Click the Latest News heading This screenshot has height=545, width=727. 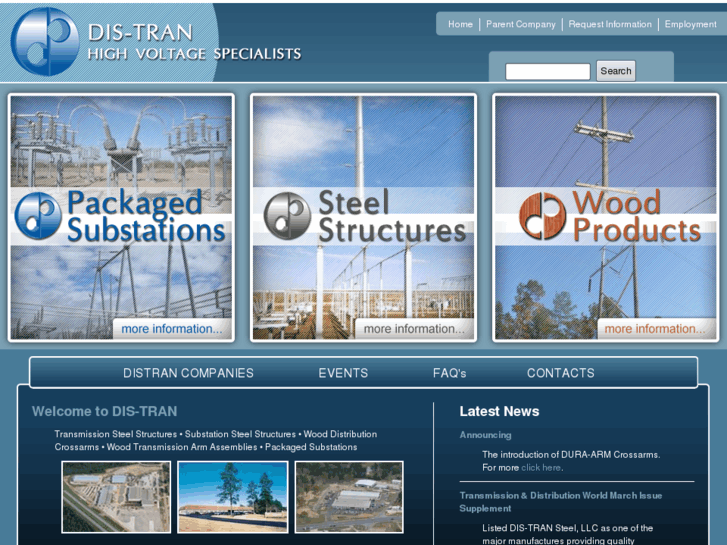499,411
